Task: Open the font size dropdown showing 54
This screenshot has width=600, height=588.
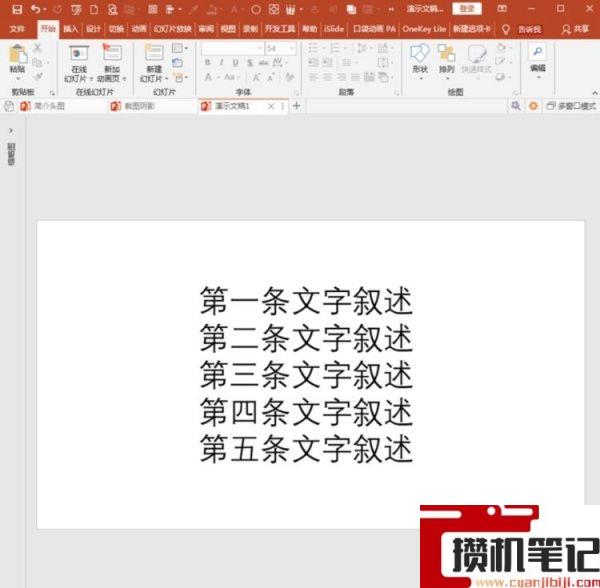Action: (x=280, y=48)
